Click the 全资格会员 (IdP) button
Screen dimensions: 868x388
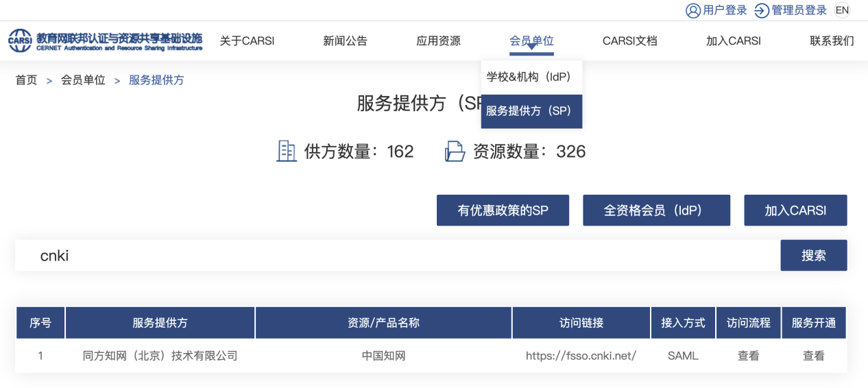click(656, 210)
